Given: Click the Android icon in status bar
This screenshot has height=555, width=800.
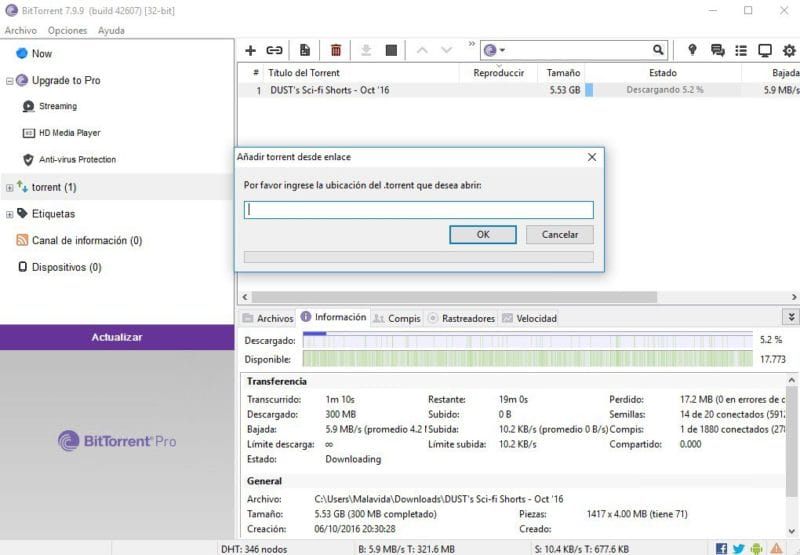Looking at the screenshot, I should point(757,548).
